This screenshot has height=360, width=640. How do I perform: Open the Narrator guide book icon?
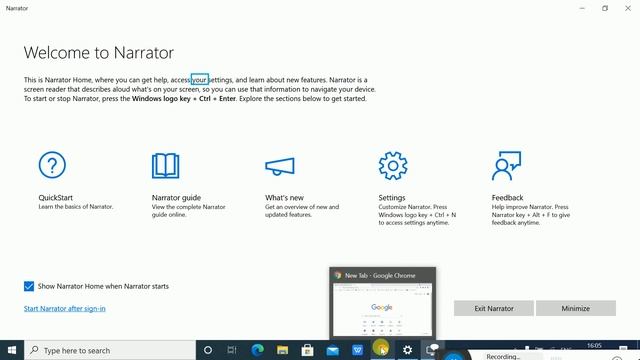tap(165, 166)
